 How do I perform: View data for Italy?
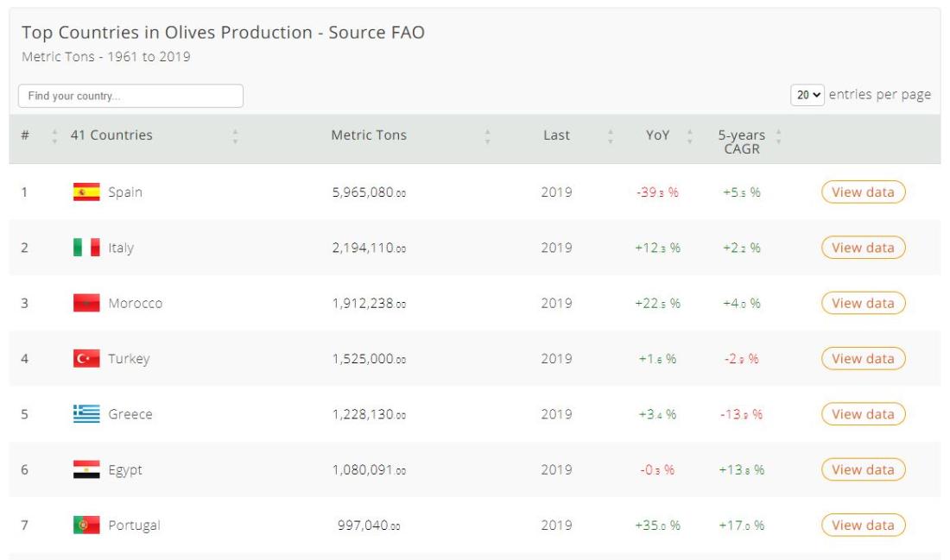(863, 248)
